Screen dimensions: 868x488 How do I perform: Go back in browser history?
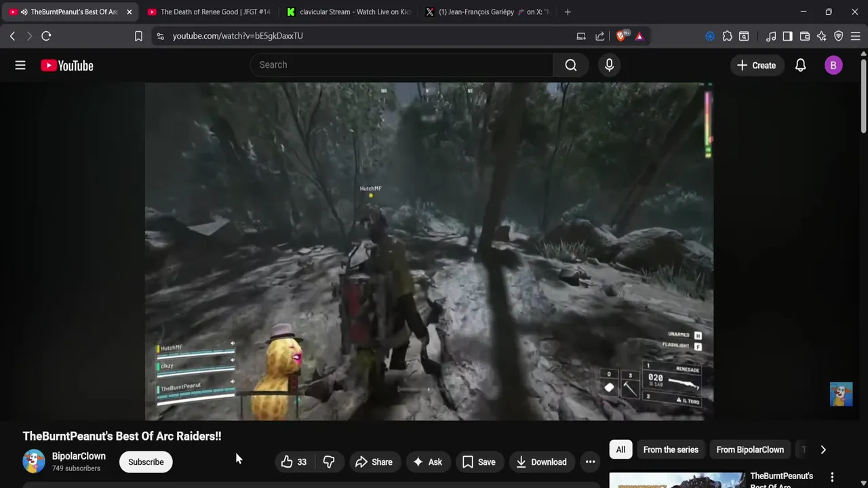[12, 36]
